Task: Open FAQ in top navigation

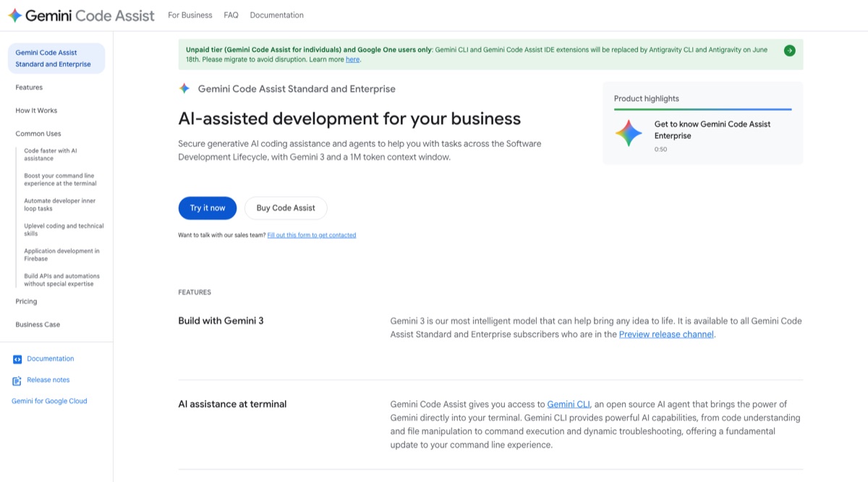Action: point(231,15)
